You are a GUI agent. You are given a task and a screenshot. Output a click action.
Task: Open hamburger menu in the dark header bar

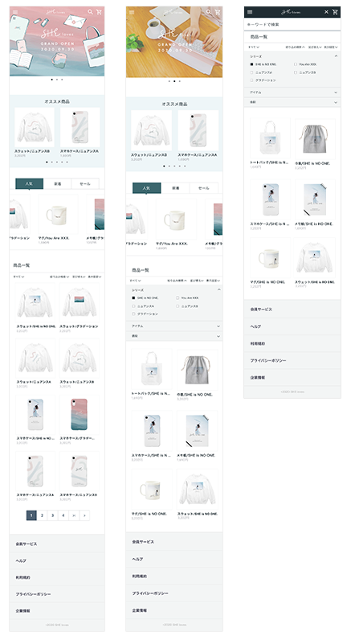point(250,12)
